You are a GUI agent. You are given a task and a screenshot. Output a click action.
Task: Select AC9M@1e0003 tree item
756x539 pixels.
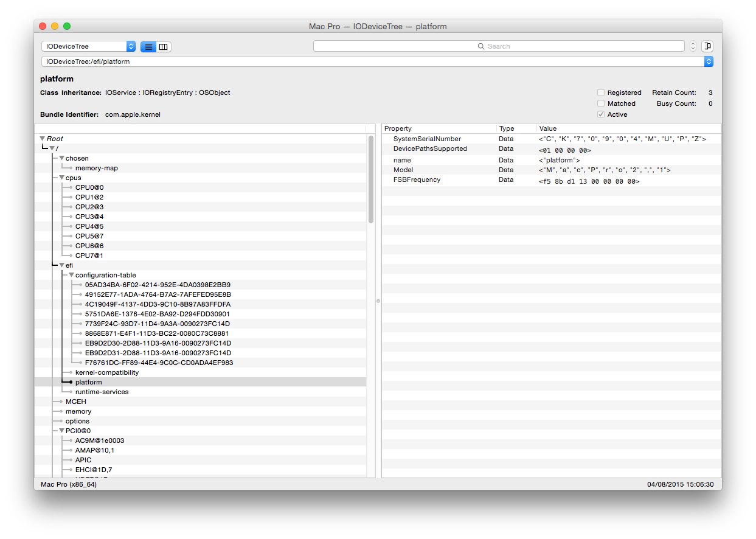click(x=100, y=440)
